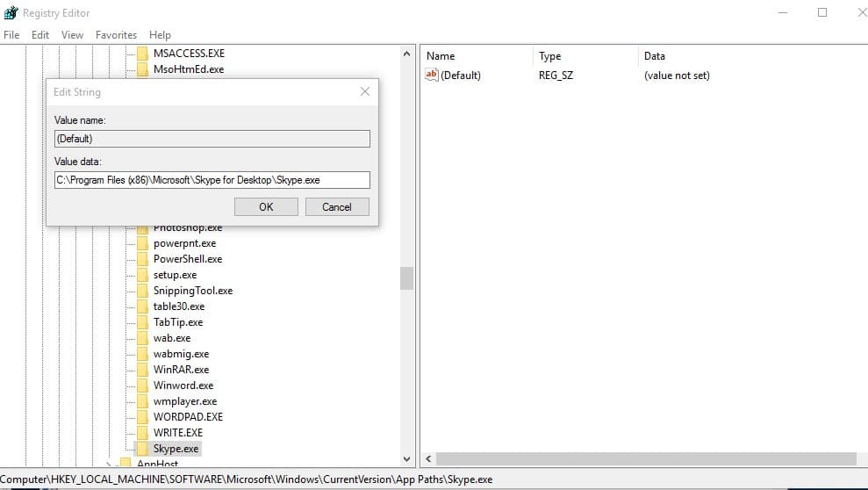868x490 pixels.
Task: Select wmplayer.exe key label
Action: (x=185, y=401)
